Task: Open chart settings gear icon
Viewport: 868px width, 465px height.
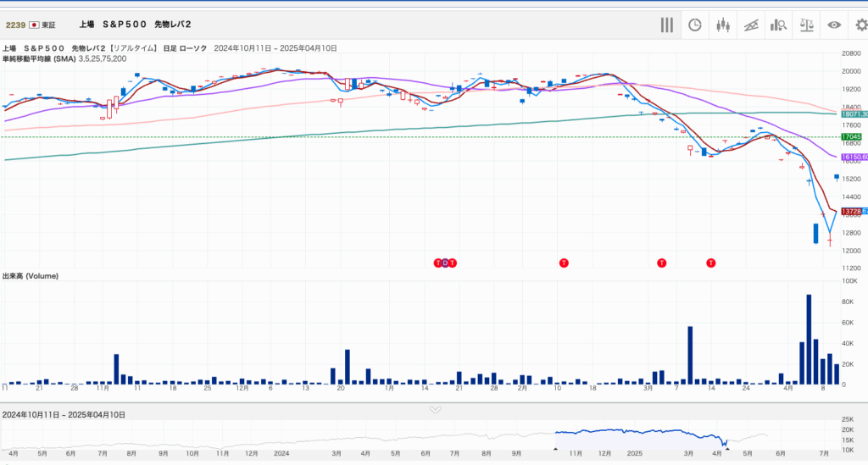Action: click(861, 25)
